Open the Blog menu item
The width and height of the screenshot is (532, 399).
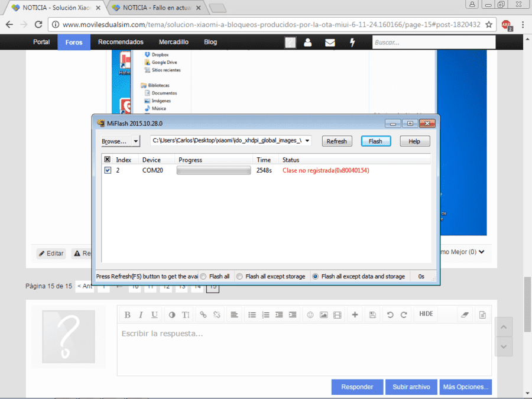coord(210,42)
